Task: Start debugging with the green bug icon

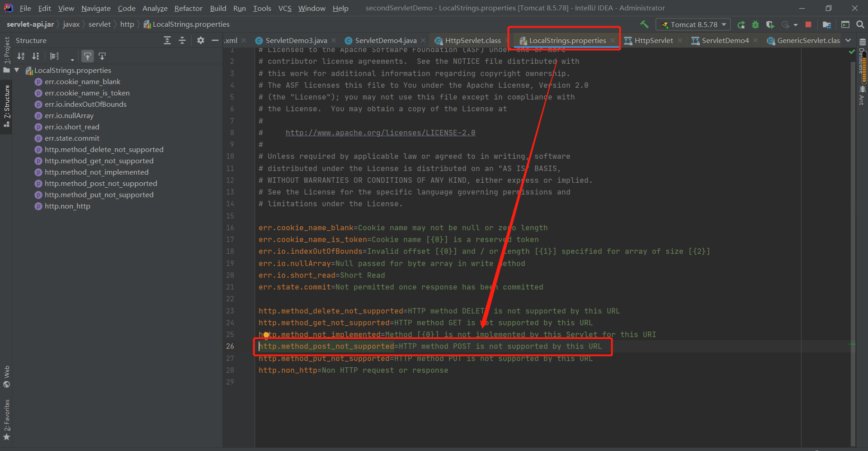Action: pos(755,24)
